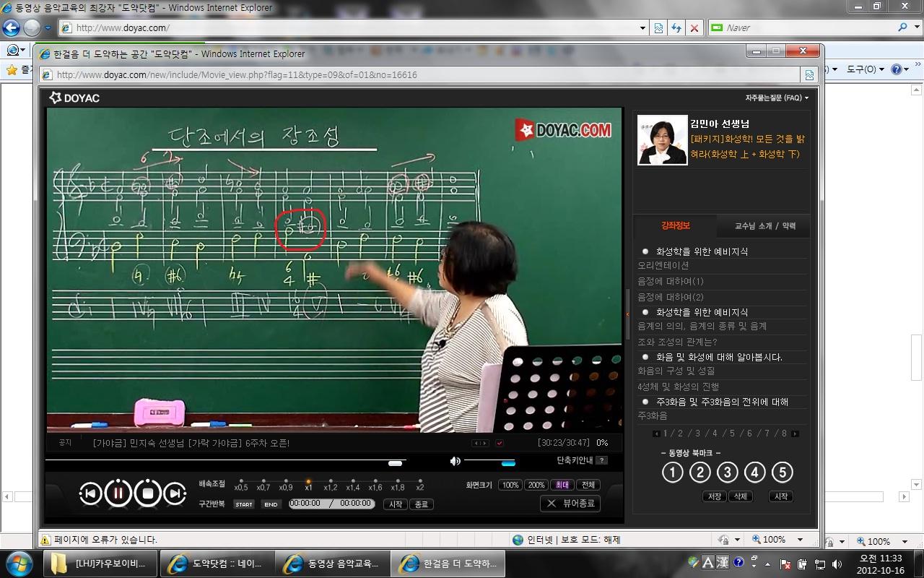This screenshot has width=924, height=578.
Task: Open lecture 4성체 및 화성의 진행
Action: [679, 387]
